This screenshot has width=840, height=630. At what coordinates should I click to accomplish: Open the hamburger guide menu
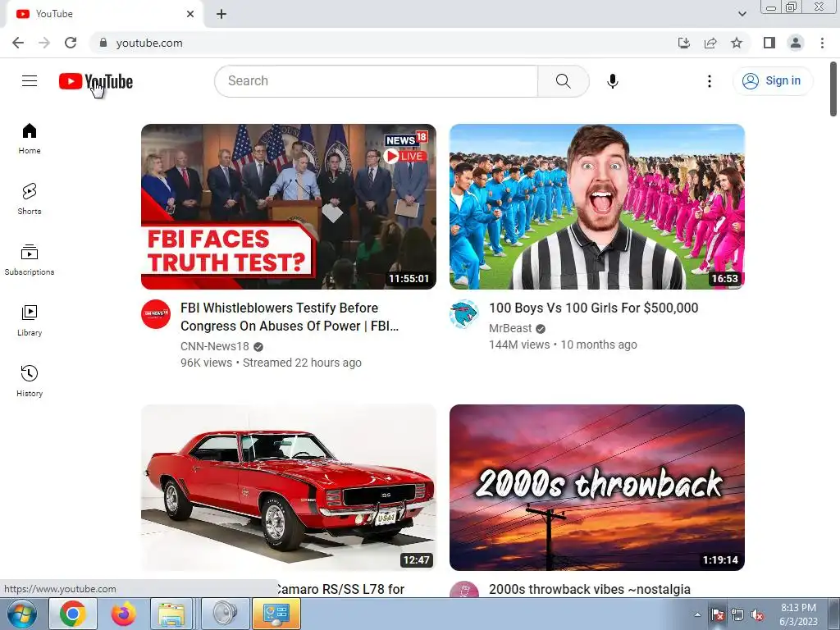point(30,81)
